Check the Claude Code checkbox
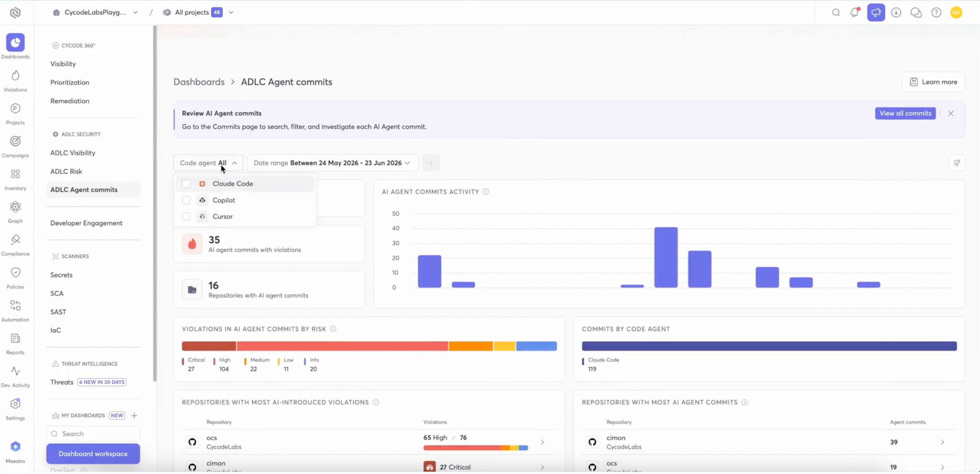Screen dimensions: 980x474 [186, 184]
